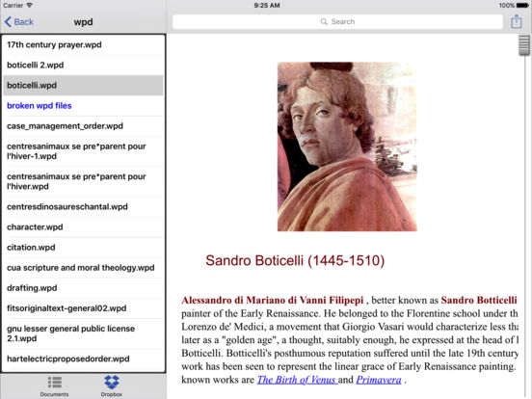Click the Search field
The width and height of the screenshot is (532, 399).
coord(337,22)
